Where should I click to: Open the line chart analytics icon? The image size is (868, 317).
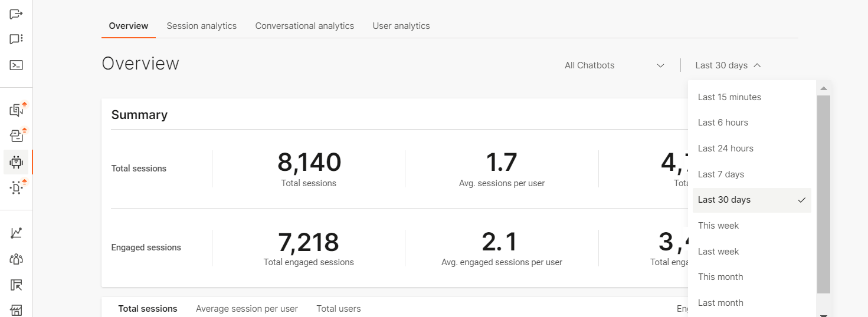(16, 233)
